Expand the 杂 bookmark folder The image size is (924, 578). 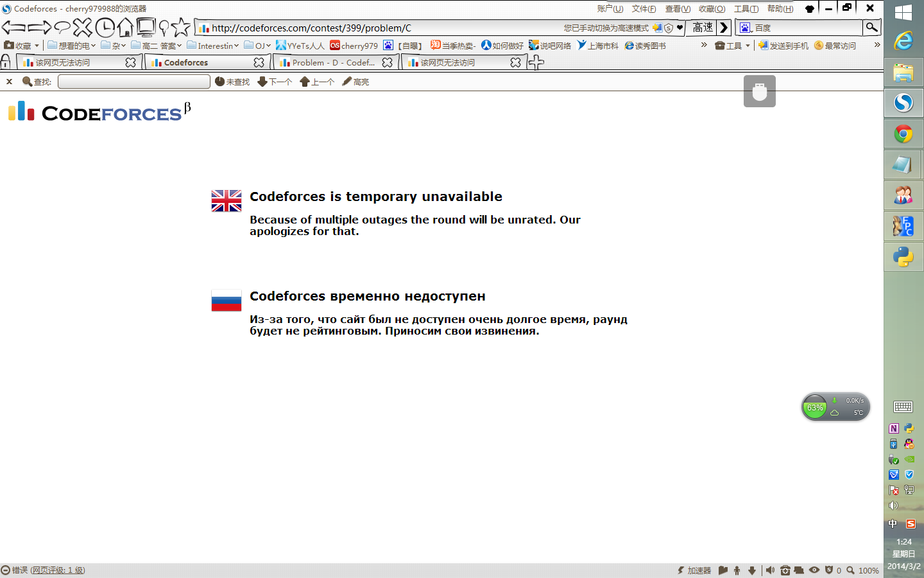point(113,46)
